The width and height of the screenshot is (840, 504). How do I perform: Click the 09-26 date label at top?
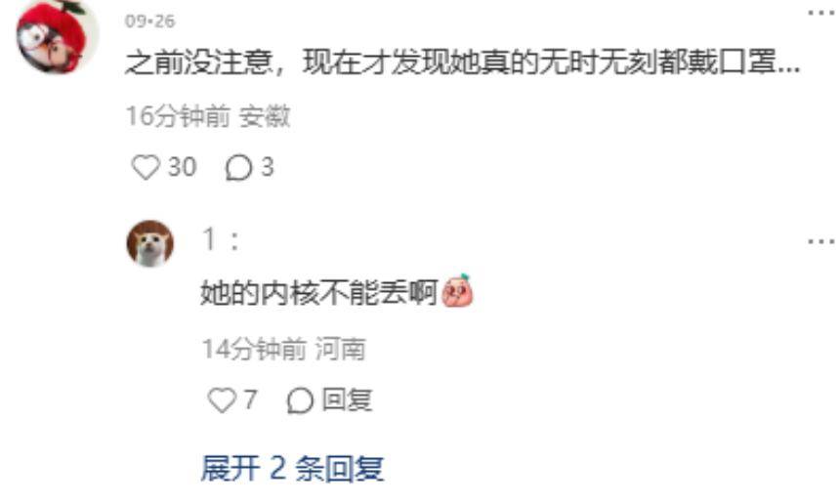click(150, 21)
